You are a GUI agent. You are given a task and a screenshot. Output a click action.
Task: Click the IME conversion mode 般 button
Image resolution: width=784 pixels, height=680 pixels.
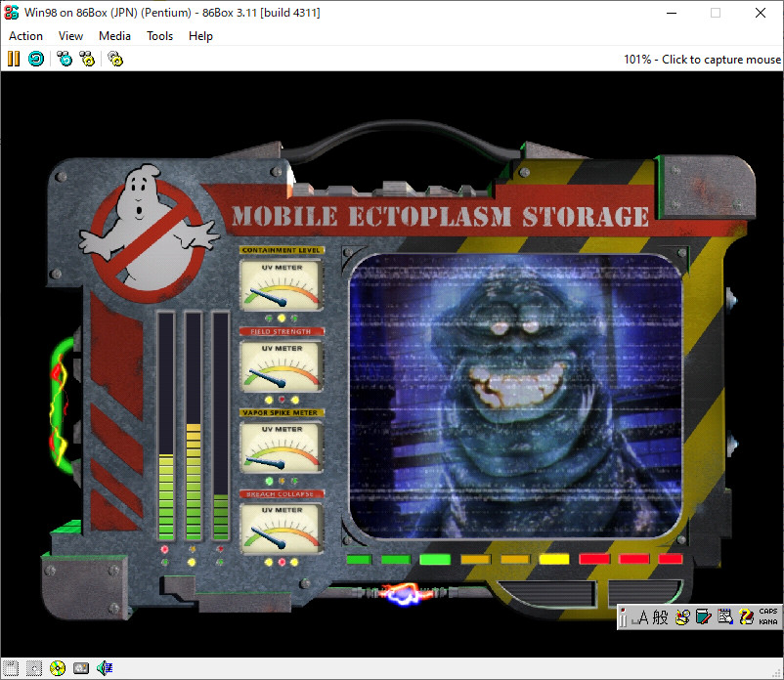click(x=660, y=617)
